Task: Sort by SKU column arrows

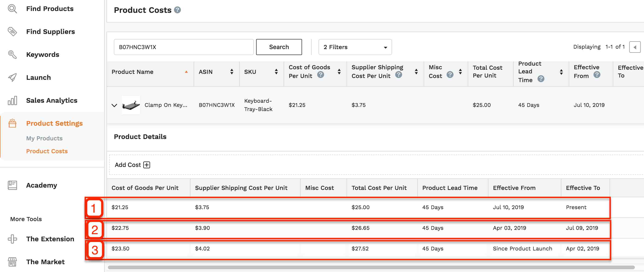Action: [276, 72]
